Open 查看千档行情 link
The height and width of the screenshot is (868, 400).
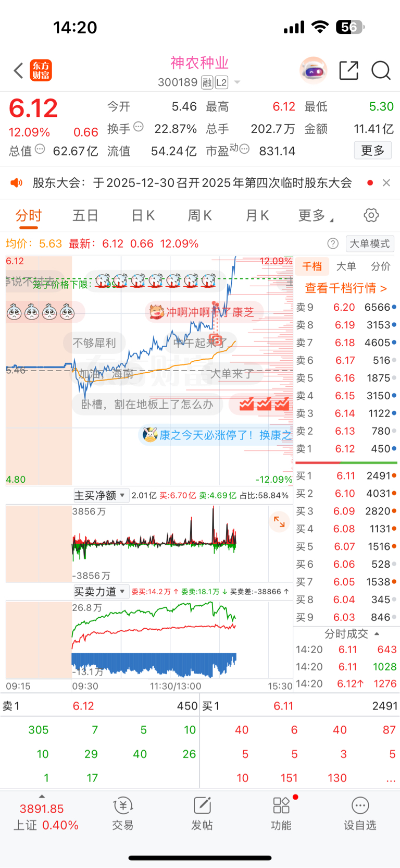[x=346, y=288]
